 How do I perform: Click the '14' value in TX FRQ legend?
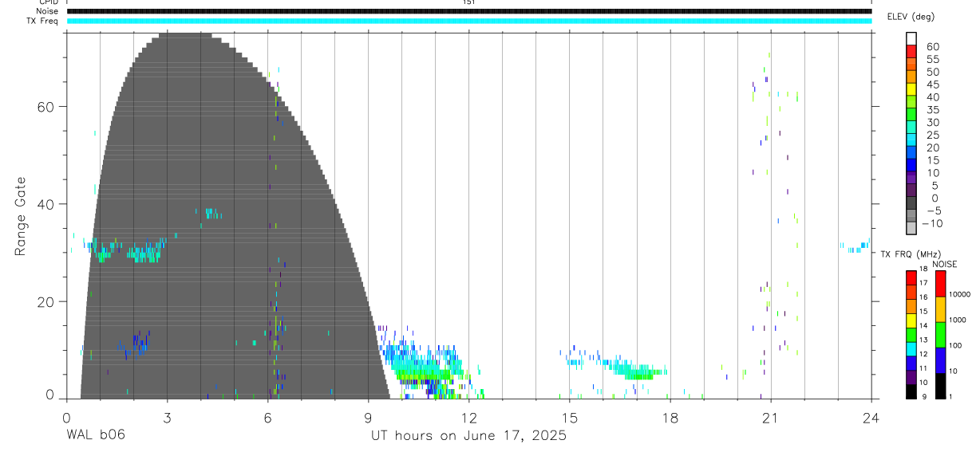coord(923,325)
